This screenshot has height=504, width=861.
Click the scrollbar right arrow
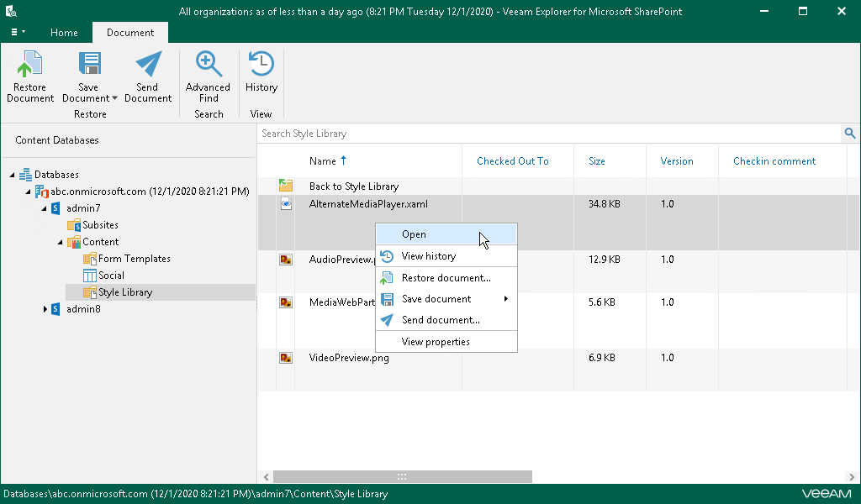click(x=852, y=477)
